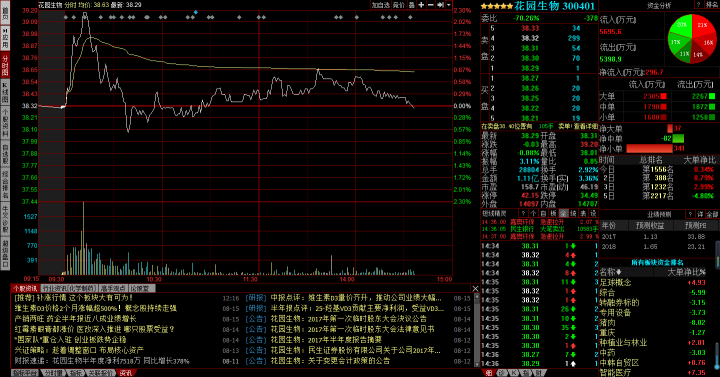Click the jump-to-end arrow icon in chart toolbar
Viewport: 720px width, 377px height.
coord(440,5)
